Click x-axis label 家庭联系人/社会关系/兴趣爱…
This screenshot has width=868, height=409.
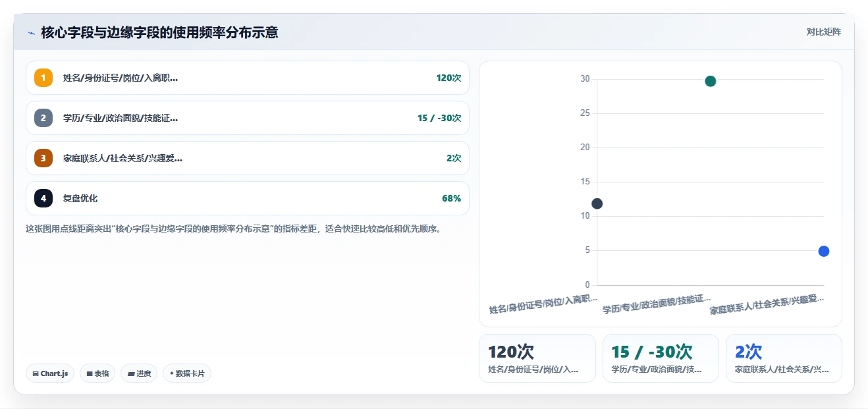(767, 304)
